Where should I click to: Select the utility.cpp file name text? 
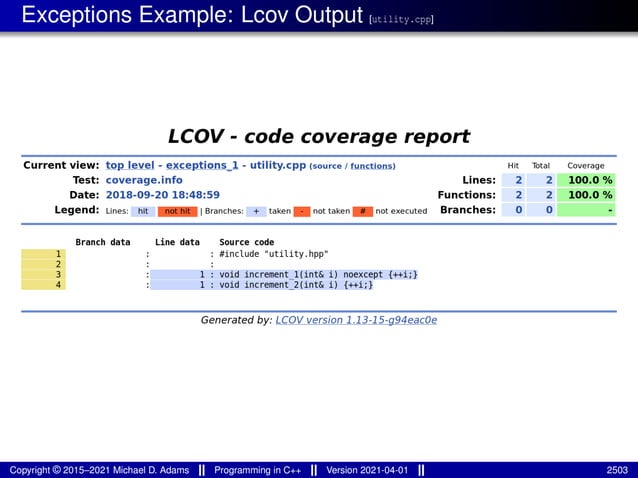(277, 165)
